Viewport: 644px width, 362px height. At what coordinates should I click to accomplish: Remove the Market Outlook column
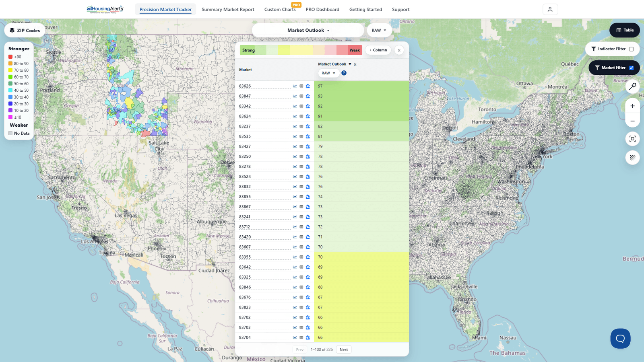tap(355, 64)
